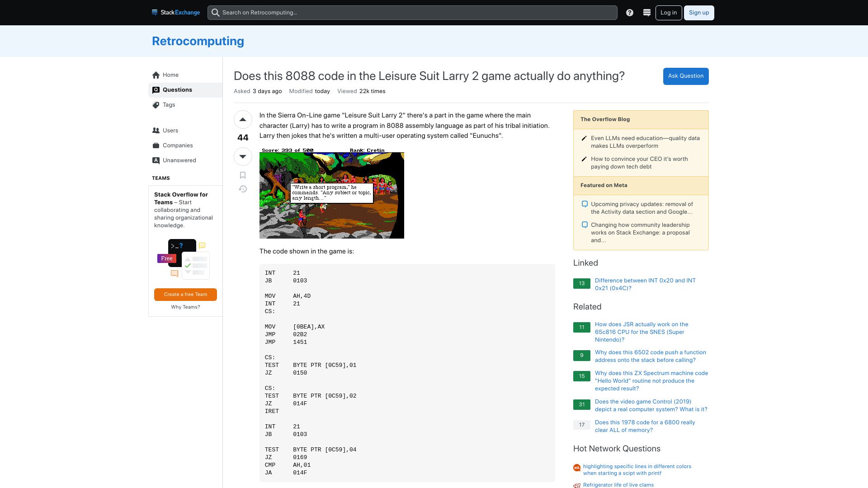Click the Users people icon
This screenshot has height=488, width=868.
[x=156, y=131]
